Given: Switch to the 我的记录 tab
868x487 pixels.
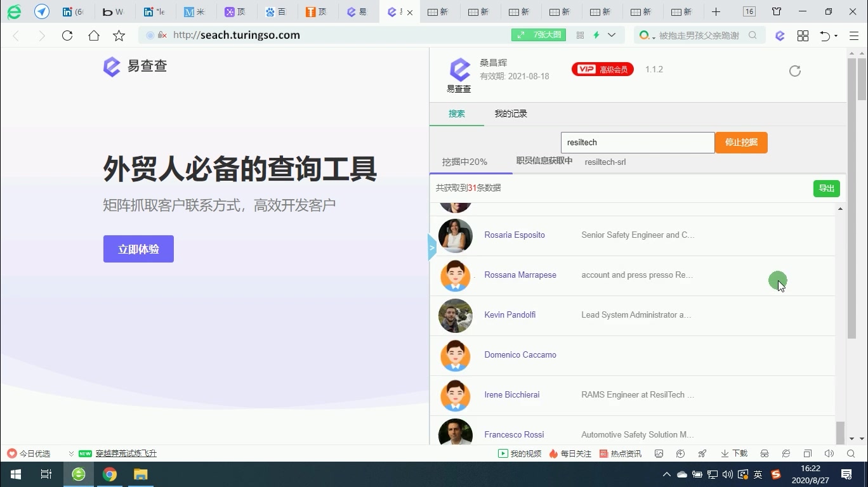Looking at the screenshot, I should pyautogui.click(x=511, y=114).
